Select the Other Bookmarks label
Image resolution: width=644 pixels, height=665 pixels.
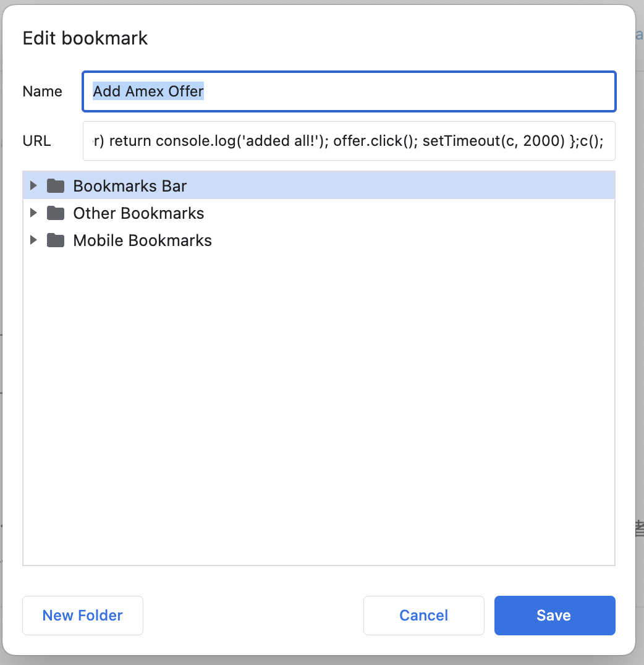(138, 213)
